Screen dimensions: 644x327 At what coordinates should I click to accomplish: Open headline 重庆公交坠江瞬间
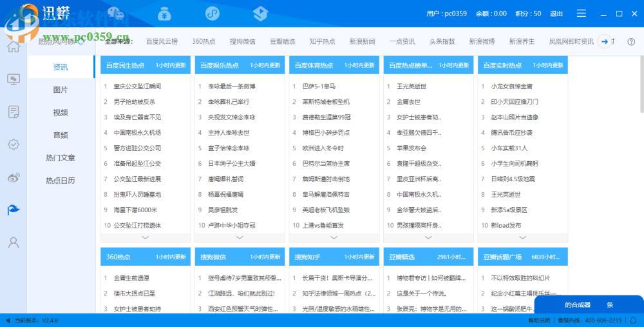pyautogui.click(x=137, y=86)
